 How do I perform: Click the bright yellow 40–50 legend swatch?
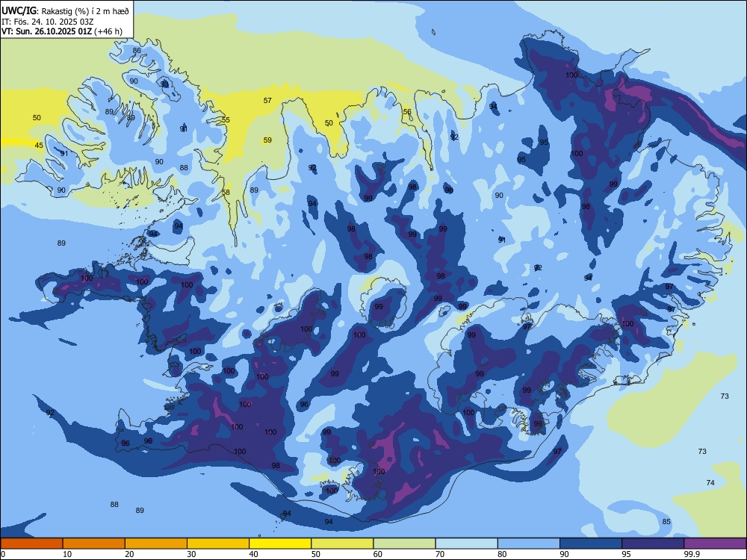pos(280,544)
